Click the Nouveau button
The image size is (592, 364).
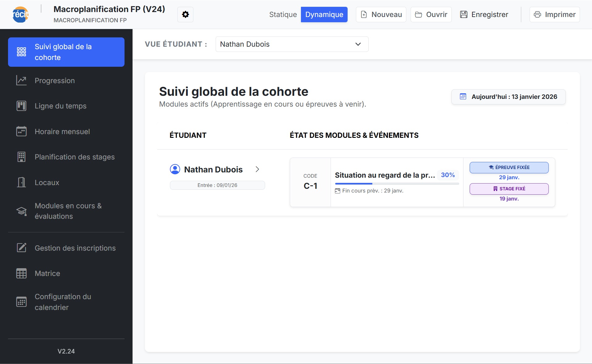(x=381, y=14)
